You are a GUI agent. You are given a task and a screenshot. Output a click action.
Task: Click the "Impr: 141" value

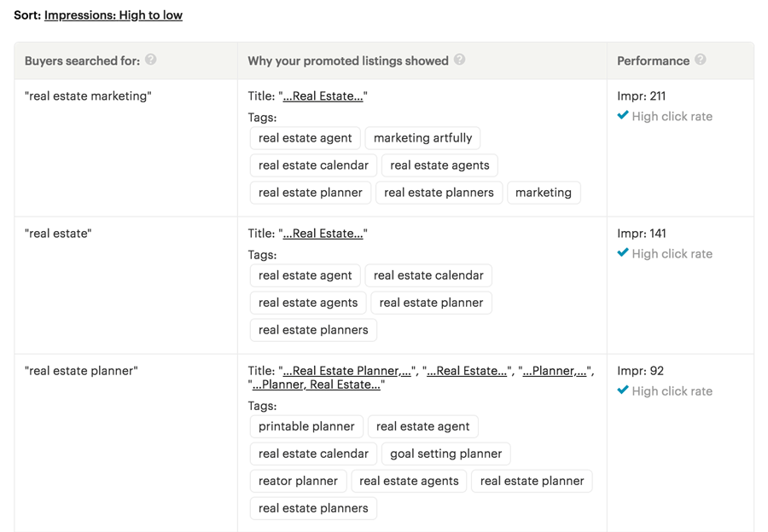tap(642, 234)
